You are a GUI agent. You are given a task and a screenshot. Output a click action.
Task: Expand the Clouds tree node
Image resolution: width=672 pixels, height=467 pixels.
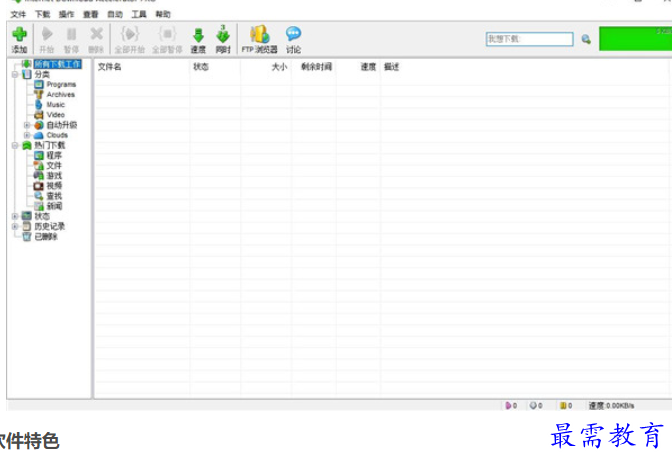point(27,135)
